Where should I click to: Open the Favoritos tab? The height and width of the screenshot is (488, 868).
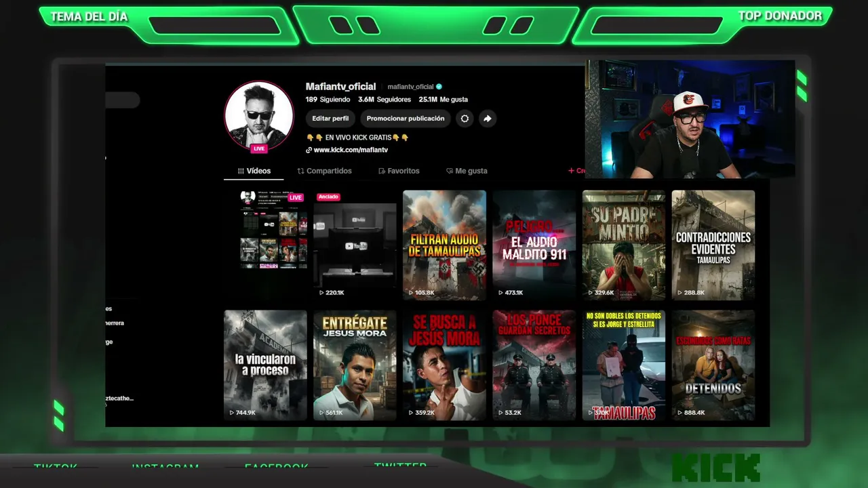pyautogui.click(x=399, y=171)
